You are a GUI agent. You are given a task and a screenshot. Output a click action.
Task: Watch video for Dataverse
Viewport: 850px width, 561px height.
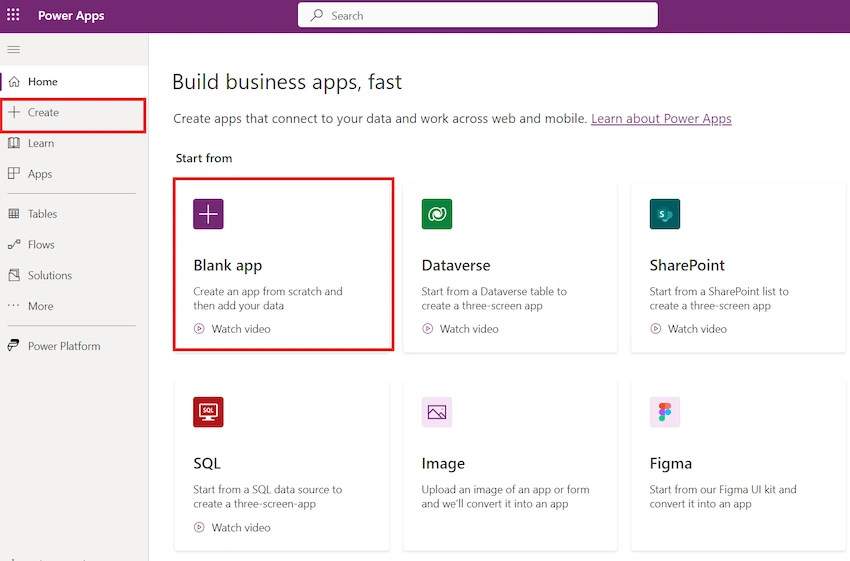(469, 328)
